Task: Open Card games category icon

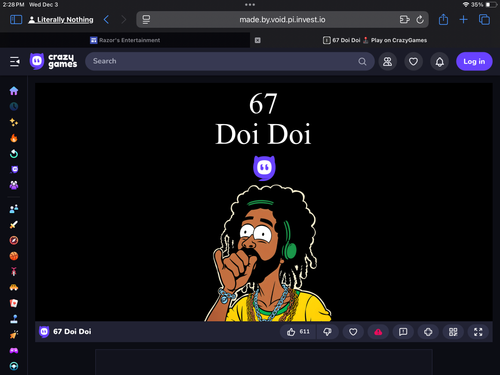Action: [x=14, y=303]
